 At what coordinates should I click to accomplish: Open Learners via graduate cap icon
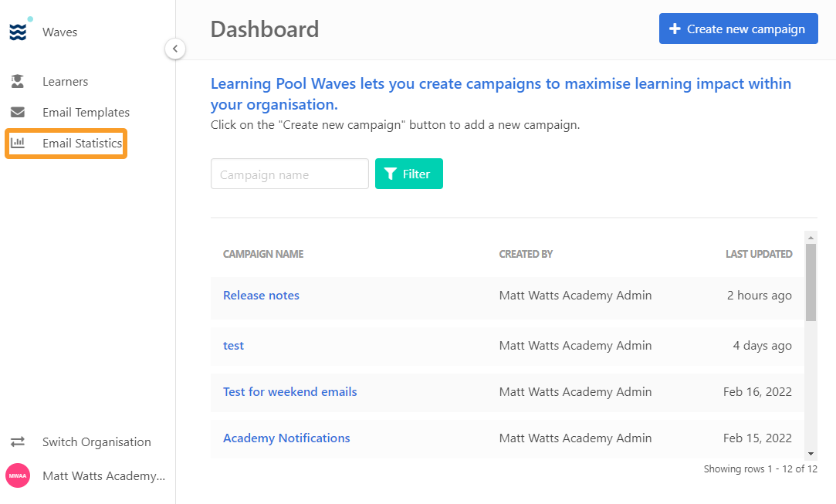[18, 81]
